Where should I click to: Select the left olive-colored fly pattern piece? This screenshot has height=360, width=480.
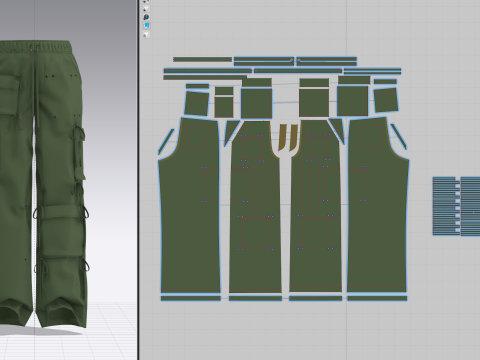pyautogui.click(x=283, y=137)
